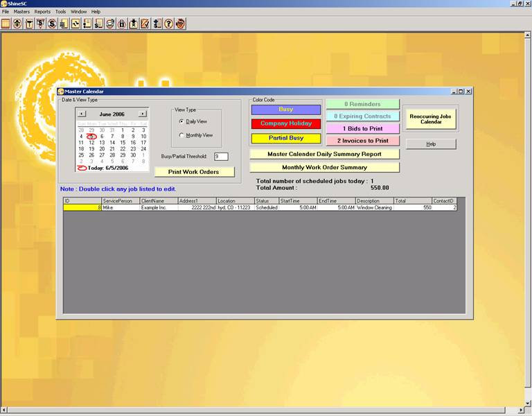Click Print Work Orders button
532x416 pixels.
click(x=194, y=172)
